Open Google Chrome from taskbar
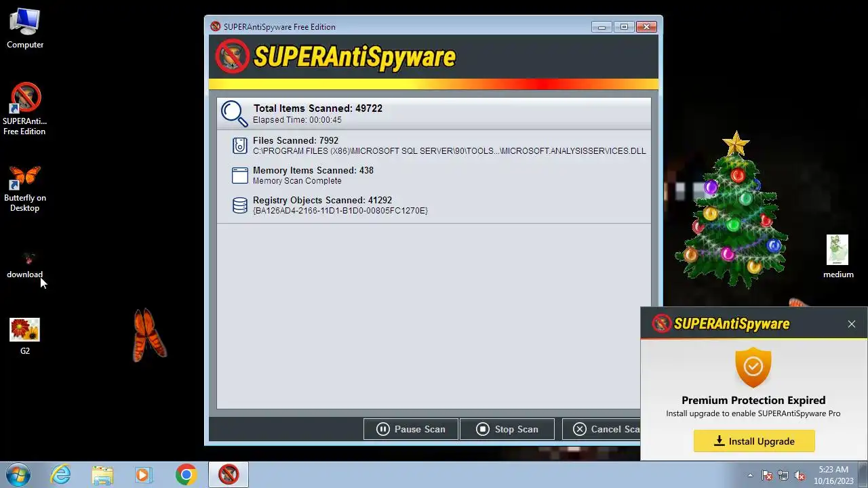868x488 pixels. click(186, 474)
